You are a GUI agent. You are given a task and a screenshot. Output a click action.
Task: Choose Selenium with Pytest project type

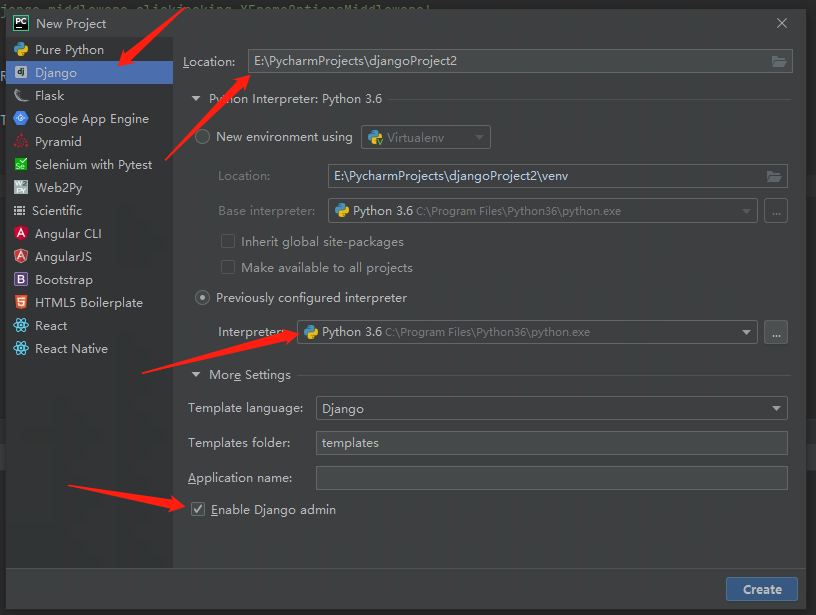pos(90,164)
